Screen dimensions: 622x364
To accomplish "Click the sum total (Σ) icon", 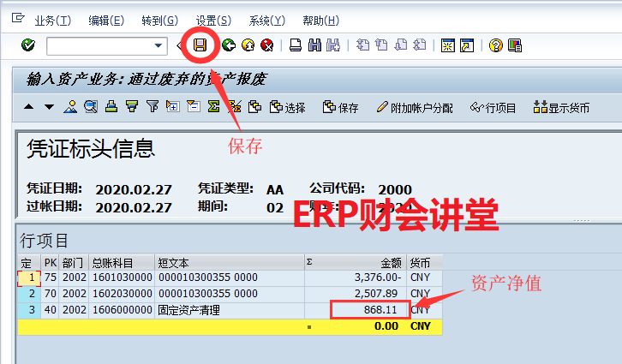I will coord(212,107).
